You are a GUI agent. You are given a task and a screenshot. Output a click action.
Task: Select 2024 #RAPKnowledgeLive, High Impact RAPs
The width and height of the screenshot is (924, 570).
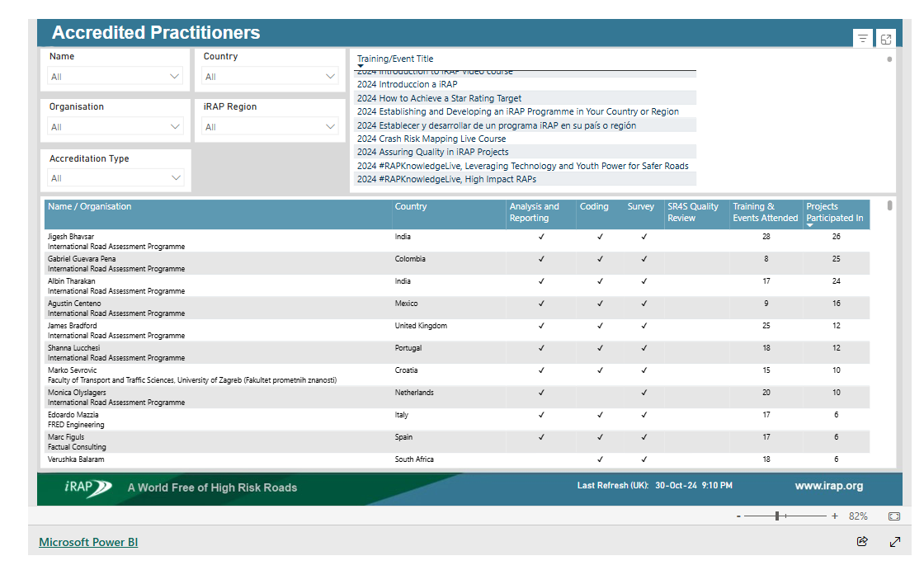(x=525, y=179)
